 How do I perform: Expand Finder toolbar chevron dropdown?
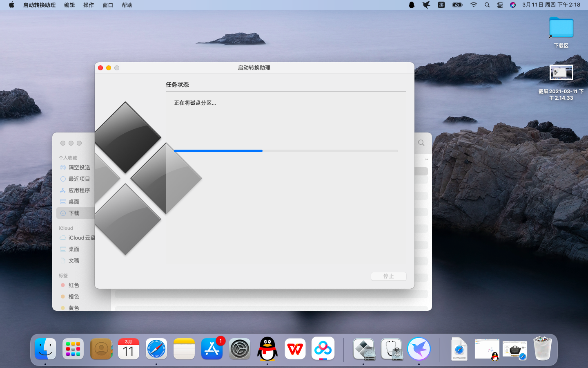(426, 159)
